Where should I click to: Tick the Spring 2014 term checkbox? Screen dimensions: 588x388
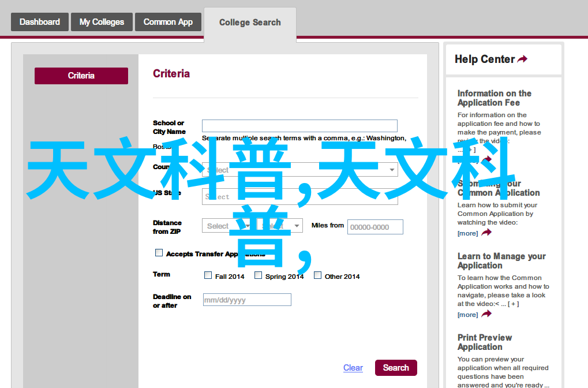[258, 275]
